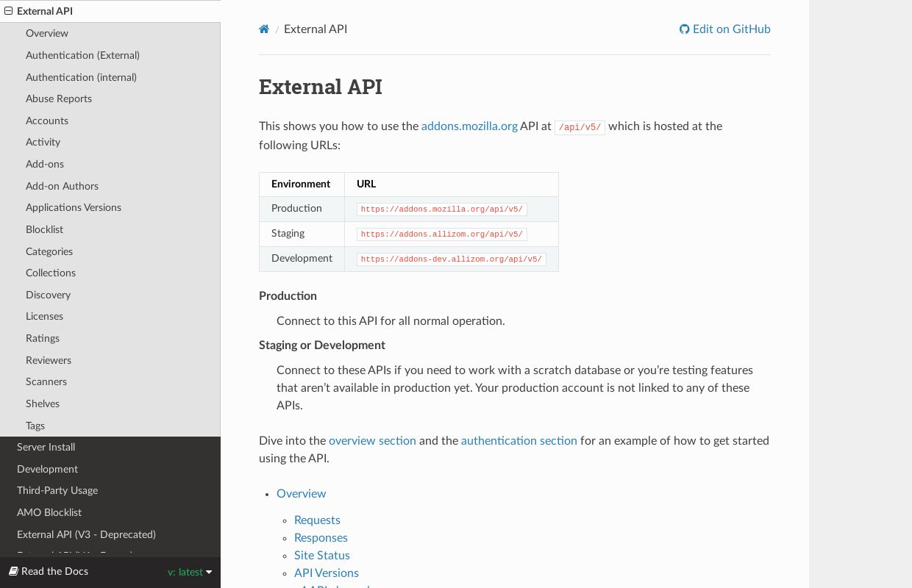
Task: Click the Edit on GitHub link
Action: pyautogui.click(x=725, y=29)
